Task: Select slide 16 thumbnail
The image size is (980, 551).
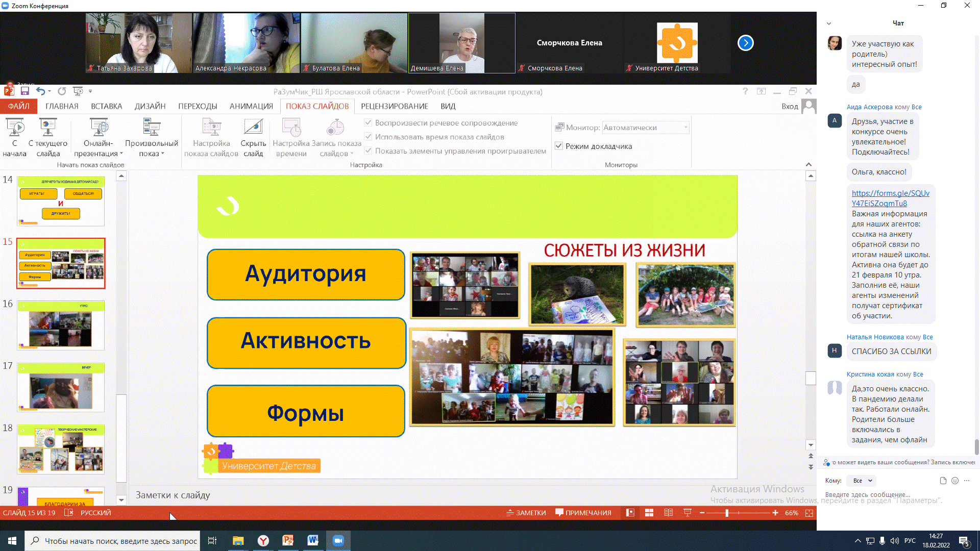Action: pyautogui.click(x=61, y=325)
